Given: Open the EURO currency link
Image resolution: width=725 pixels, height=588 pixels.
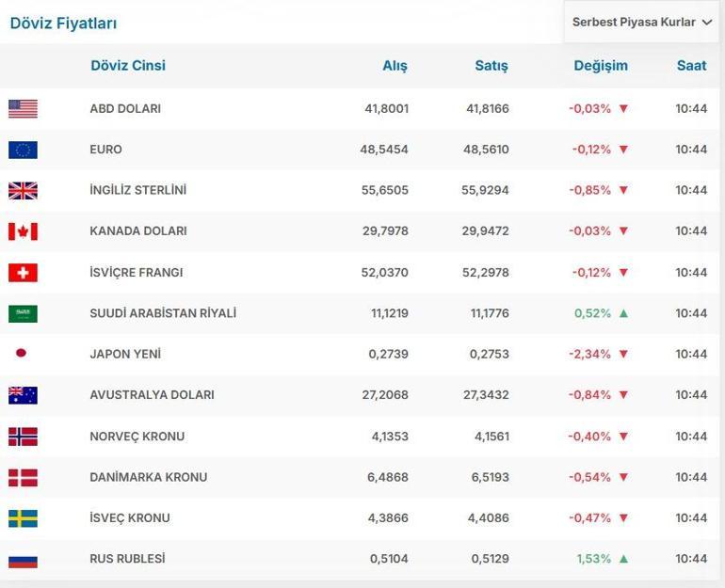Looking at the screenshot, I should tap(105, 150).
